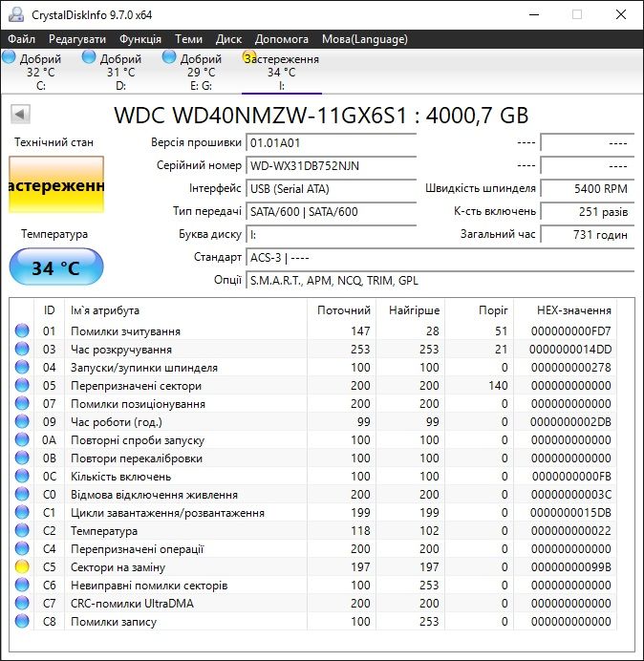
Task: Open the Редагувати menu
Action: pyautogui.click(x=77, y=39)
